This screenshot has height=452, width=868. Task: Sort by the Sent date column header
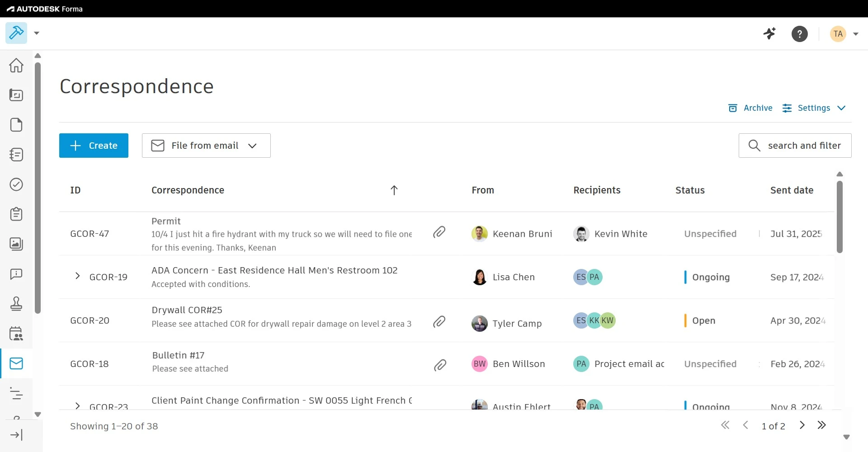tap(792, 190)
